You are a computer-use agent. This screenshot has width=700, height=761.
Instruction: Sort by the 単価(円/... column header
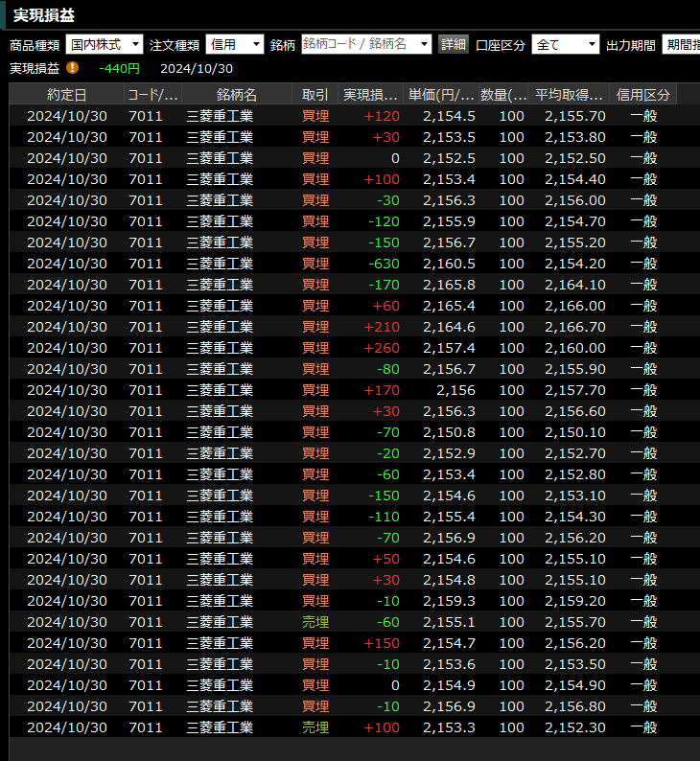click(x=441, y=94)
